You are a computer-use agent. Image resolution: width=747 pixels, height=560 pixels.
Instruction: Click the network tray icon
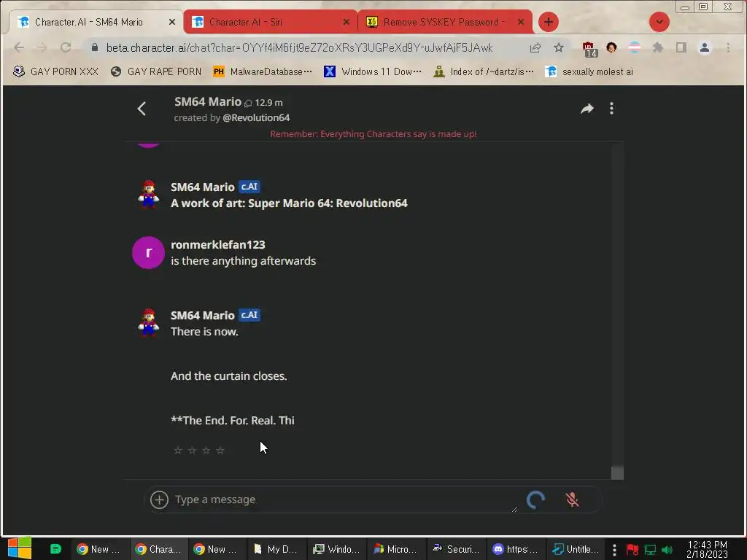[650, 550]
